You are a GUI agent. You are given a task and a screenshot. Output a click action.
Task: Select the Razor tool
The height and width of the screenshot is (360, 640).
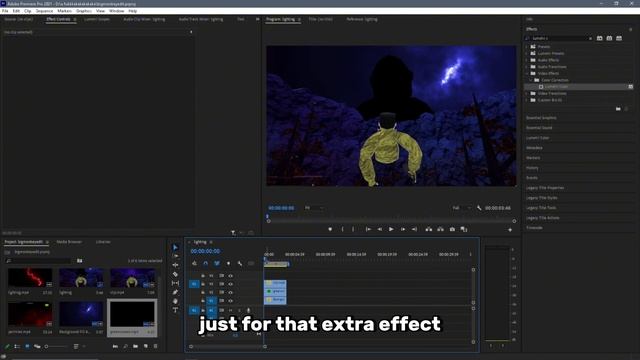176,274
